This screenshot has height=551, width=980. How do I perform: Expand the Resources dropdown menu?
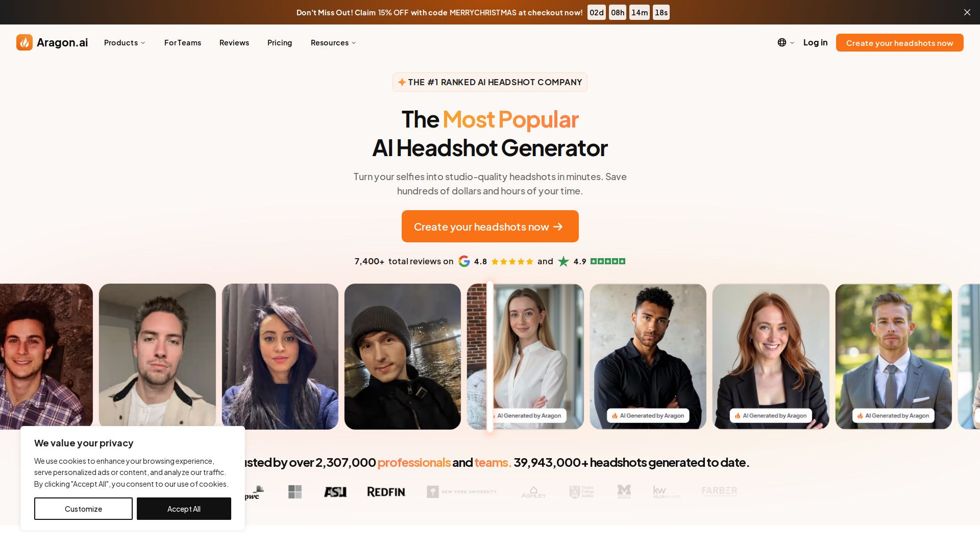(333, 43)
